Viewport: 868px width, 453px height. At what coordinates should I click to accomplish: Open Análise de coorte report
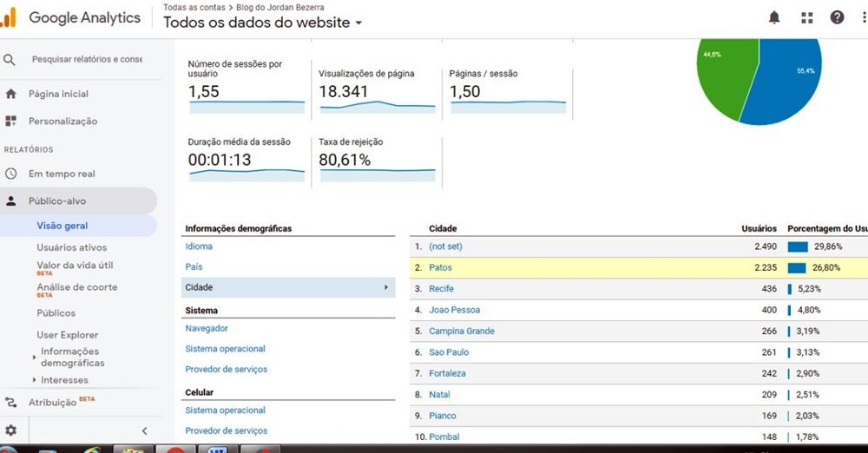77,287
